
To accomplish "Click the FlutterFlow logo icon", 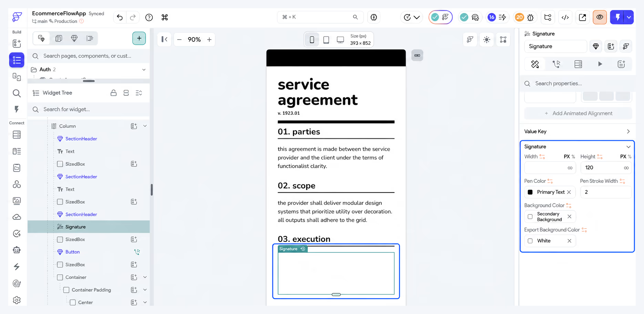I will pos(17,17).
